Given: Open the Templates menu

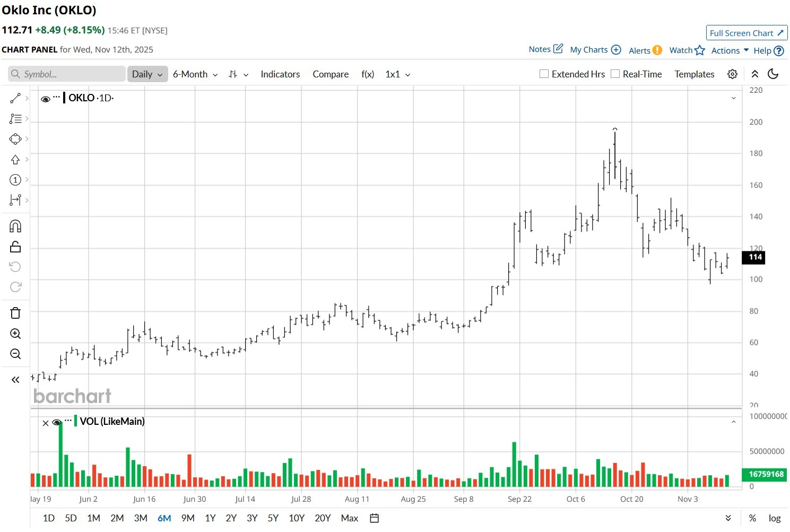Looking at the screenshot, I should [x=694, y=74].
